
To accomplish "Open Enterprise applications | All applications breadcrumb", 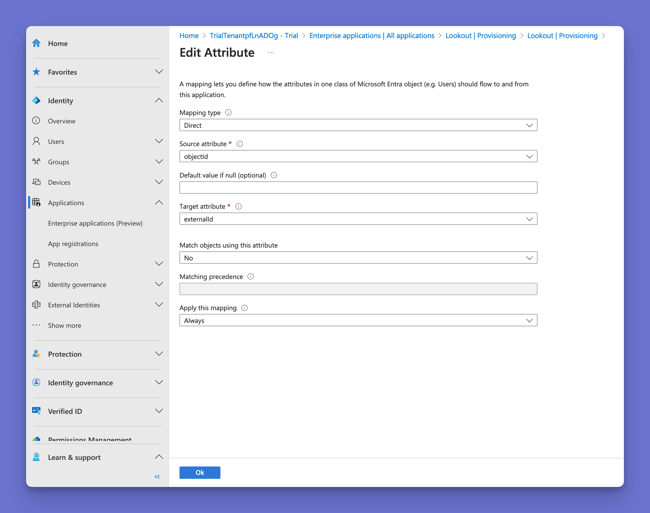I will tap(372, 36).
